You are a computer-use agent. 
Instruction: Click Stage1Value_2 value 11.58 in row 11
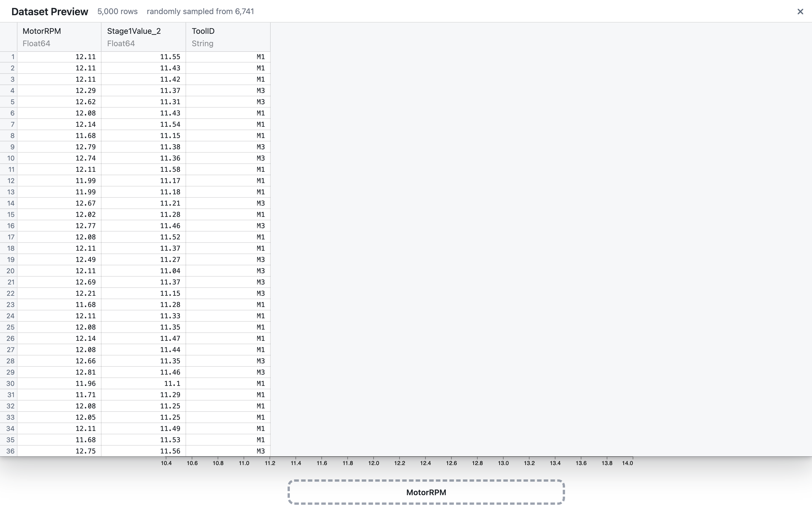click(170, 169)
